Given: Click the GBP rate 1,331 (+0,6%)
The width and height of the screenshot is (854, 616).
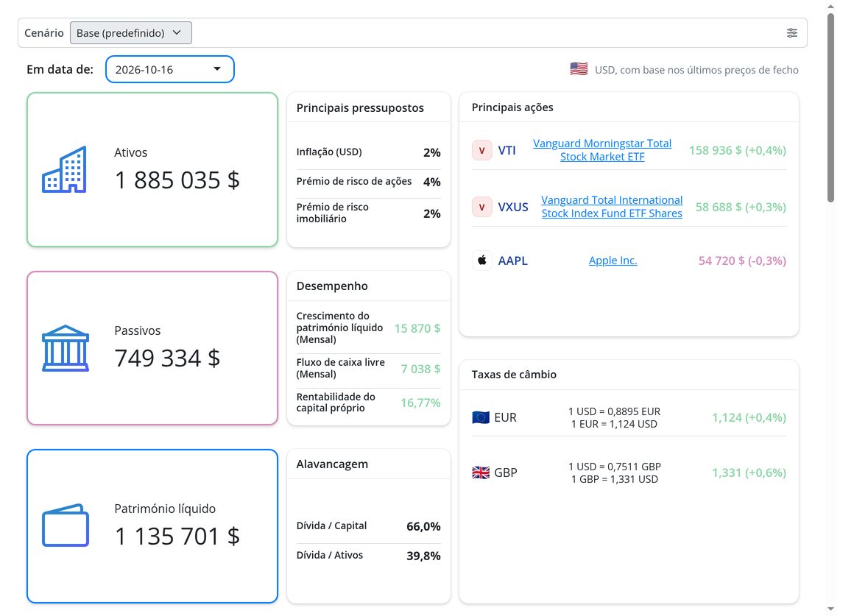Looking at the screenshot, I should pos(749,472).
